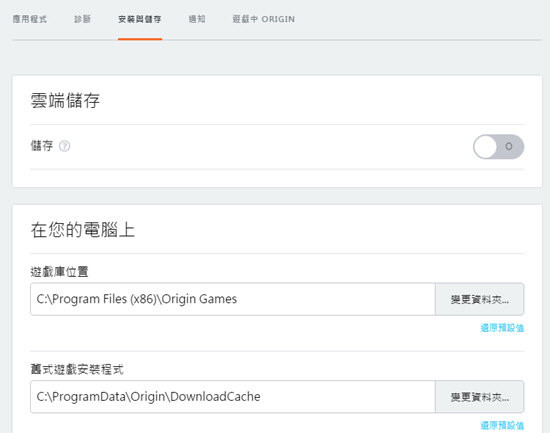This screenshot has height=433, width=550.
Task: Focus the DownloadCache path field
Action: pyautogui.click(x=233, y=397)
